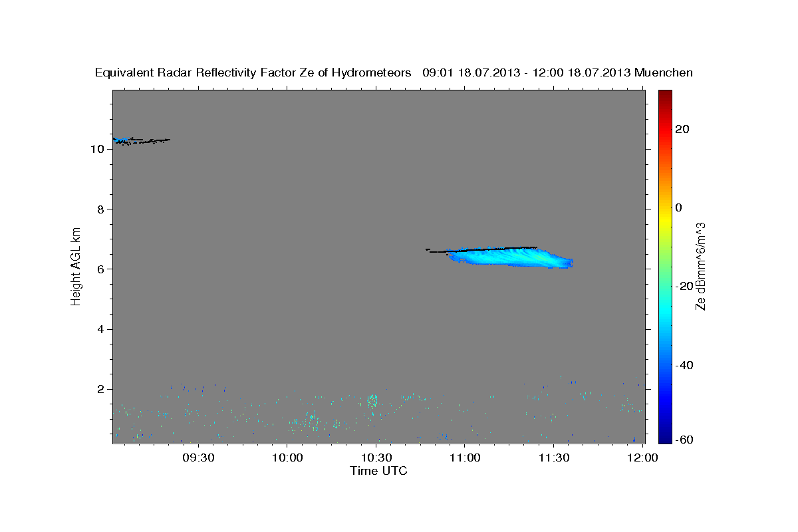798x532 pixels.
Task: Click the green speckle cluster at 10:30
Action: pyautogui.click(x=372, y=401)
